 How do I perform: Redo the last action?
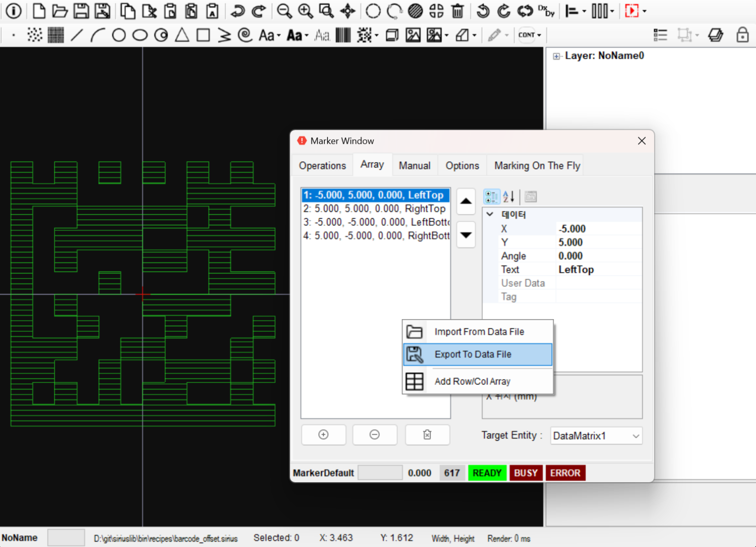pos(259,11)
